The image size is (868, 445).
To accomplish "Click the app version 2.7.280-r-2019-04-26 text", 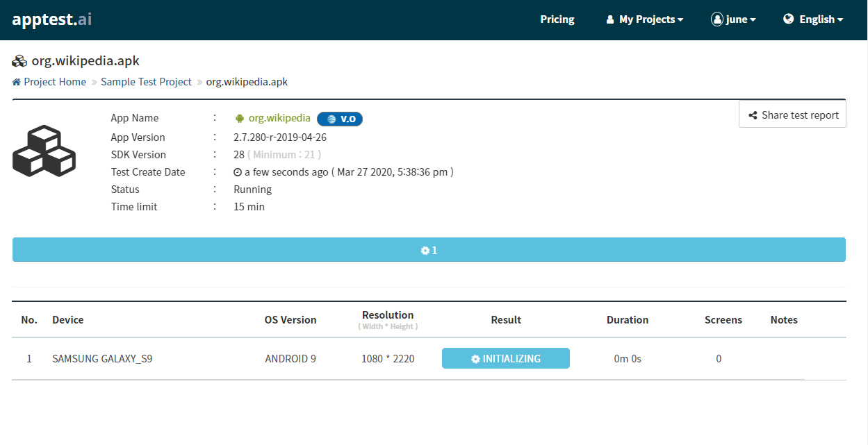I will coord(280,137).
